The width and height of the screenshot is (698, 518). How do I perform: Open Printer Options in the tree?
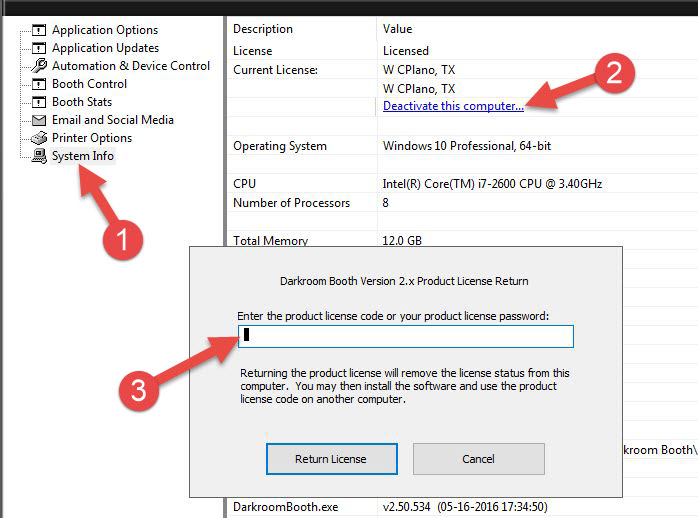[x=92, y=138]
